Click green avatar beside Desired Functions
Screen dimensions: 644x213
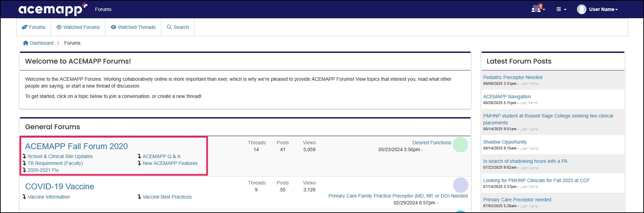(460, 145)
